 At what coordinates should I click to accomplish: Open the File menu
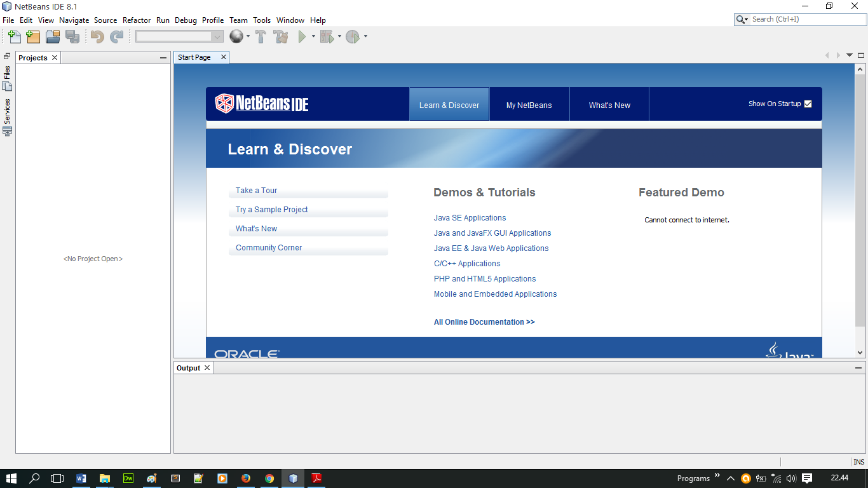pyautogui.click(x=8, y=20)
